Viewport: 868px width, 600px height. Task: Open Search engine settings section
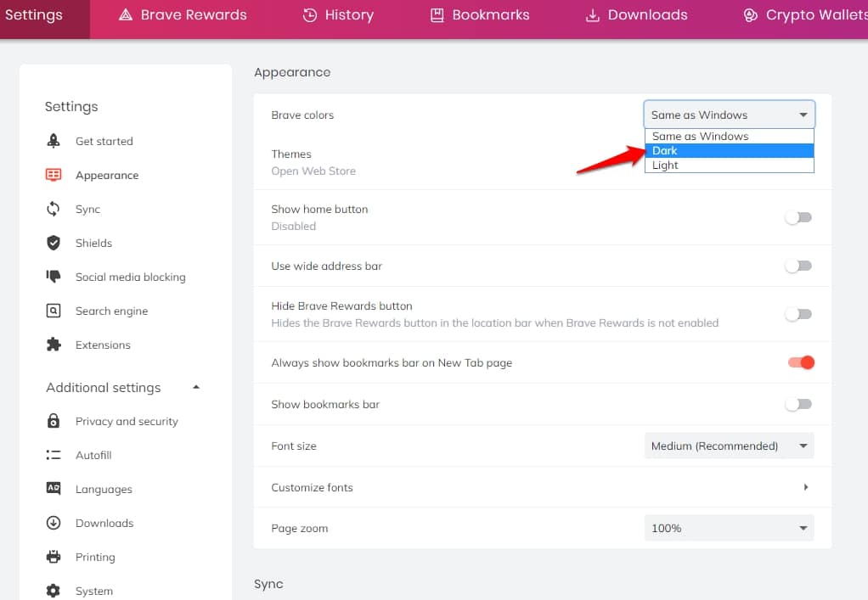pyautogui.click(x=112, y=311)
